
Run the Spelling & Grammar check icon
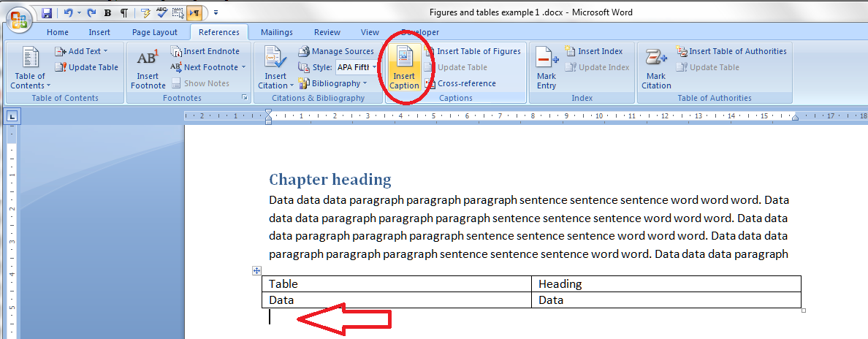point(161,13)
